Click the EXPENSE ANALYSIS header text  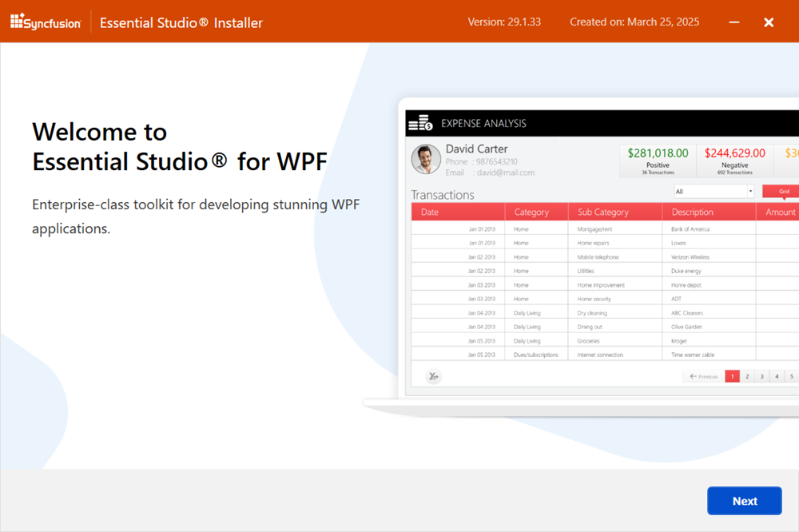[483, 123]
